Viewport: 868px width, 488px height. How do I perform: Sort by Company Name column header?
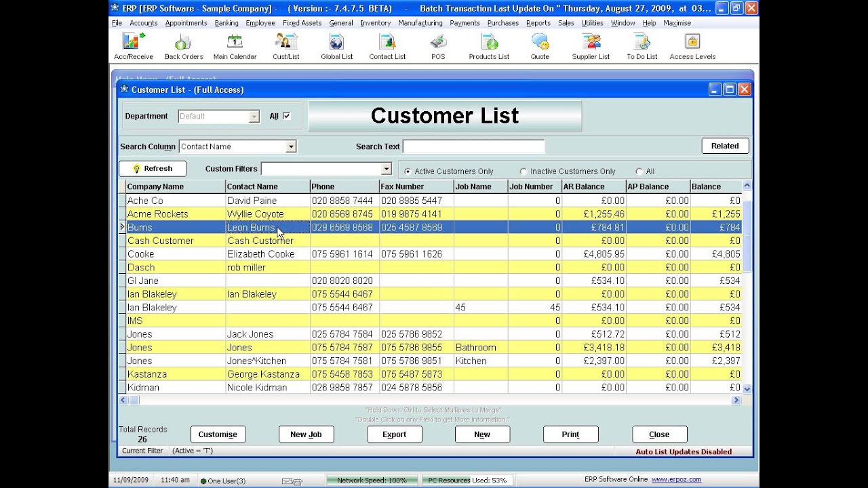[x=176, y=186]
